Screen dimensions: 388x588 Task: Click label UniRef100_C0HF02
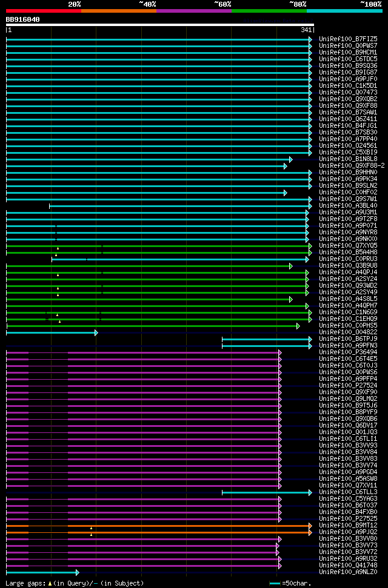click(348, 193)
